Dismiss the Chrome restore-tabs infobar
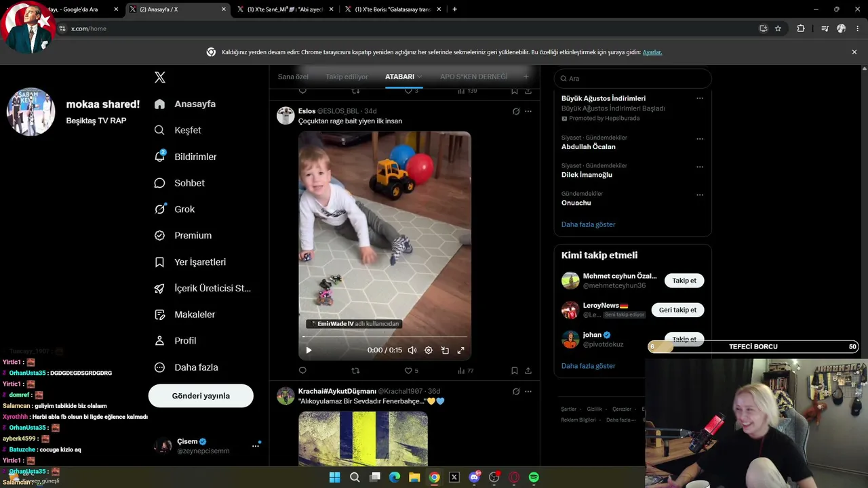The height and width of the screenshot is (488, 868). pyautogui.click(x=854, y=52)
